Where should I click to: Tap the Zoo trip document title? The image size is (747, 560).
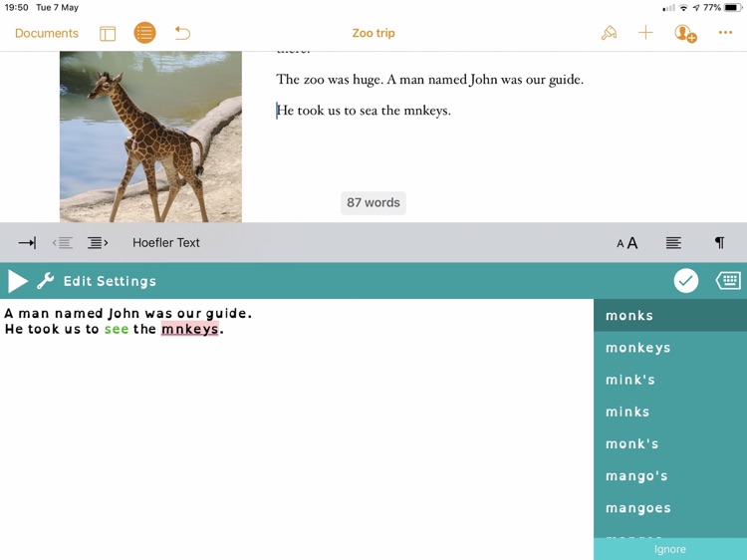pos(373,33)
